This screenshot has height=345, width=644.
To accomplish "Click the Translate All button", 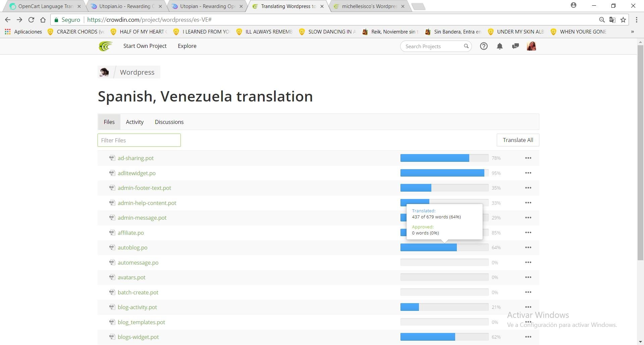I will 518,140.
